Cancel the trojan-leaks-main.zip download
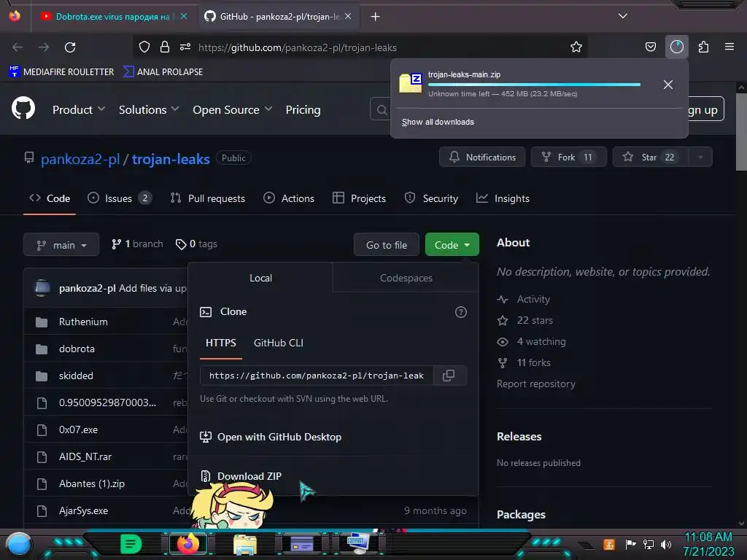The image size is (747, 560). click(668, 85)
